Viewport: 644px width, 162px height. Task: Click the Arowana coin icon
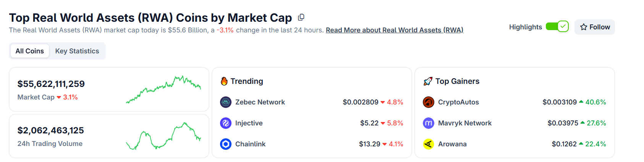(x=429, y=144)
